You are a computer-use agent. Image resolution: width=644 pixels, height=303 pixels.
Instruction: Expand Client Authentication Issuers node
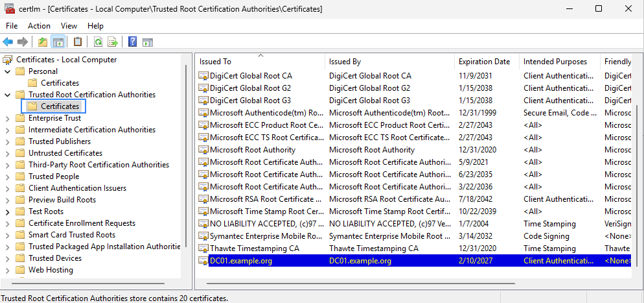tap(7, 188)
